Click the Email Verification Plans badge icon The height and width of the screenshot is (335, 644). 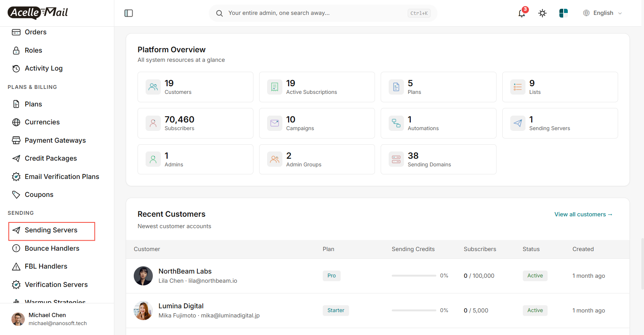tap(16, 177)
